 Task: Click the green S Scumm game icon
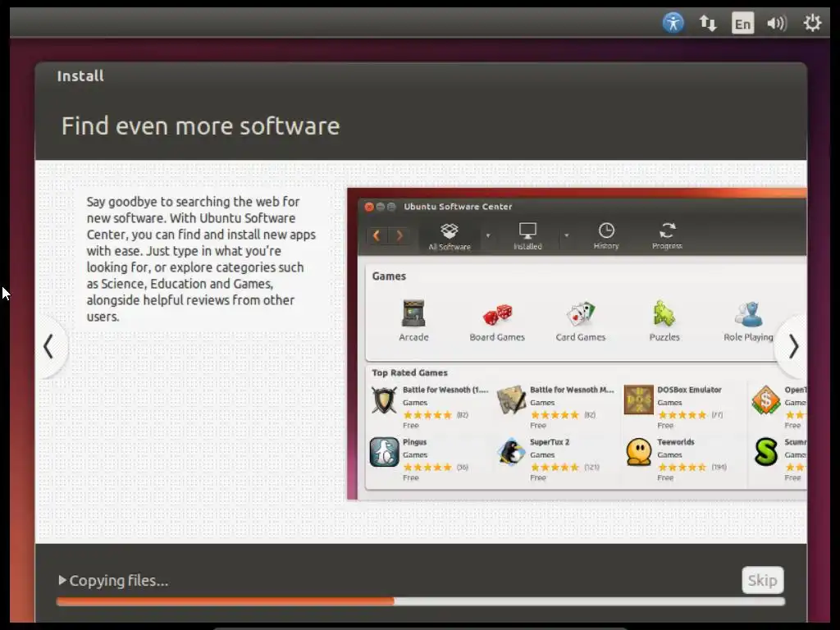(x=765, y=452)
